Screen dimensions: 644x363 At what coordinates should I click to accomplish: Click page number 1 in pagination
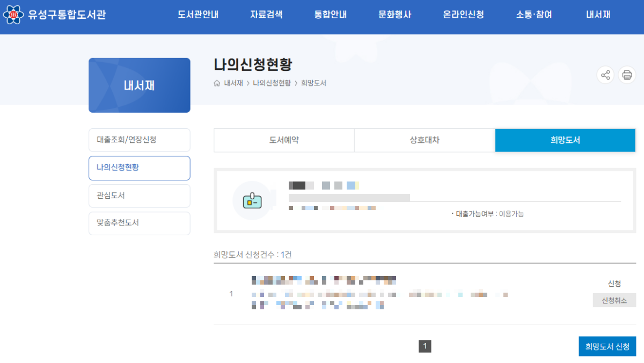[x=425, y=346]
